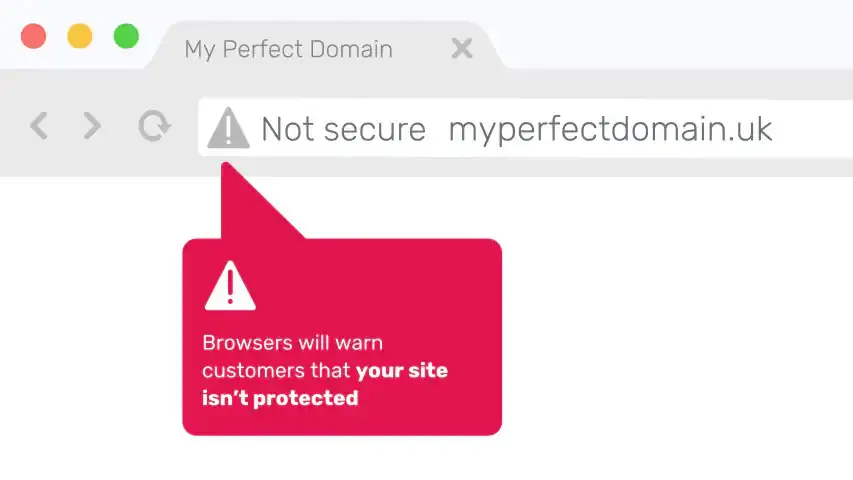
Task: Close the My Perfect Domain tab
Action: (462, 48)
